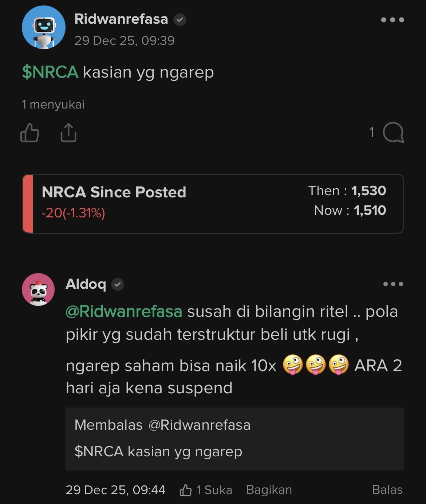Image resolution: width=426 pixels, height=504 pixels.
Task: Click Bagikan under Aldoq's reply
Action: [x=269, y=489]
